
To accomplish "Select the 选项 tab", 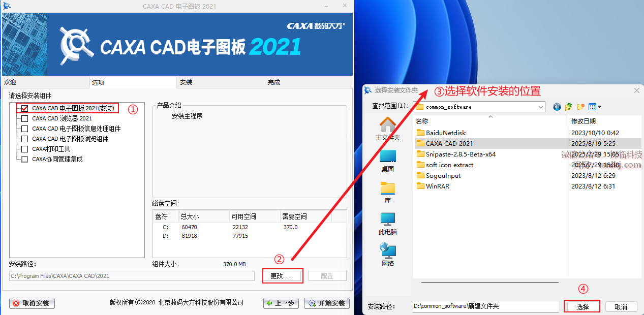I will 132,82.
